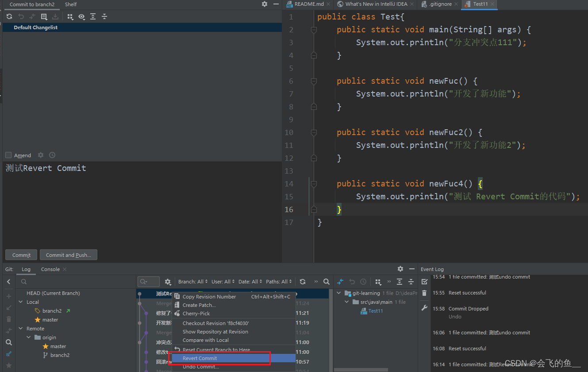Choose Cherry-Pick from context menu
The image size is (588, 372).
[234, 314]
